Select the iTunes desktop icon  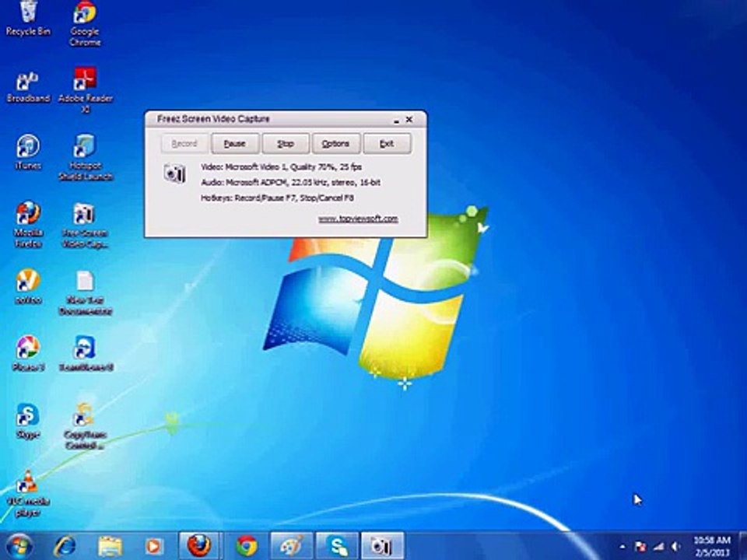point(28,152)
